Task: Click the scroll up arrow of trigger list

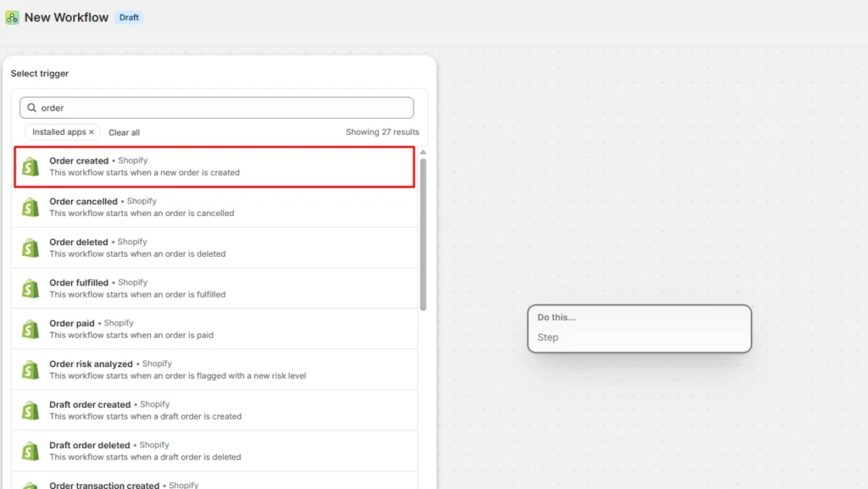Action: pos(423,152)
